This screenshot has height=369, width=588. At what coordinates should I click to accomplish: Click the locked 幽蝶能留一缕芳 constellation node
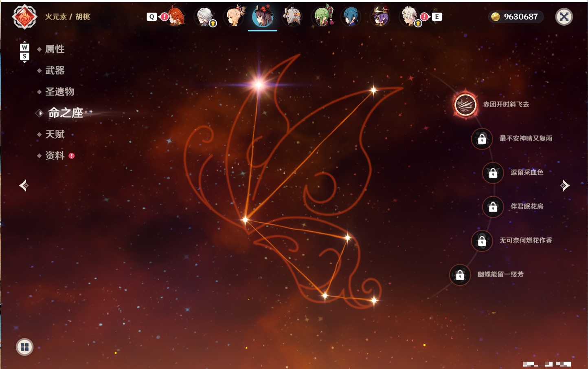(x=460, y=275)
